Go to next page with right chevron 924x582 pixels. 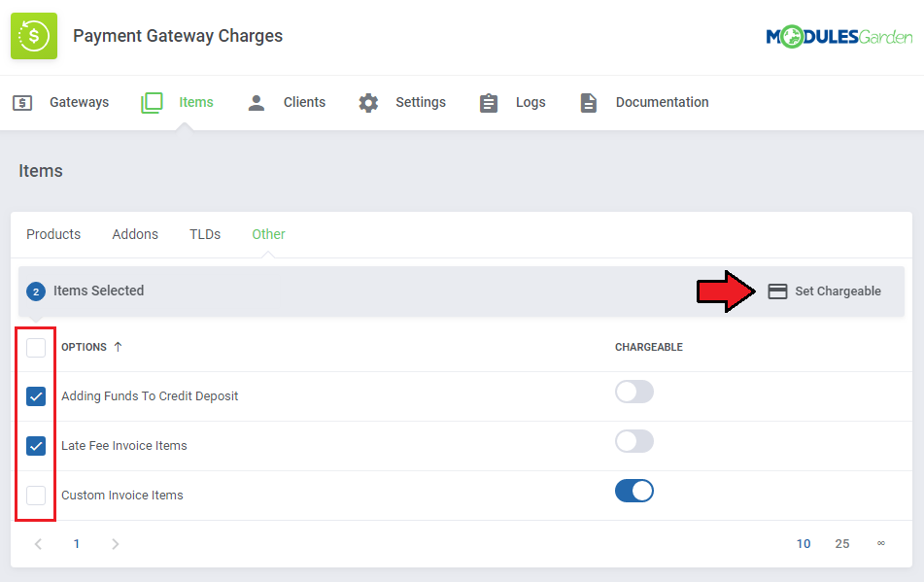point(115,544)
